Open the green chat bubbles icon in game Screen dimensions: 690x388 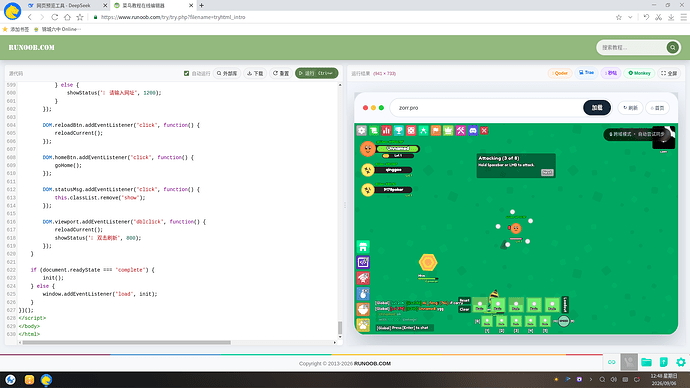(374, 131)
